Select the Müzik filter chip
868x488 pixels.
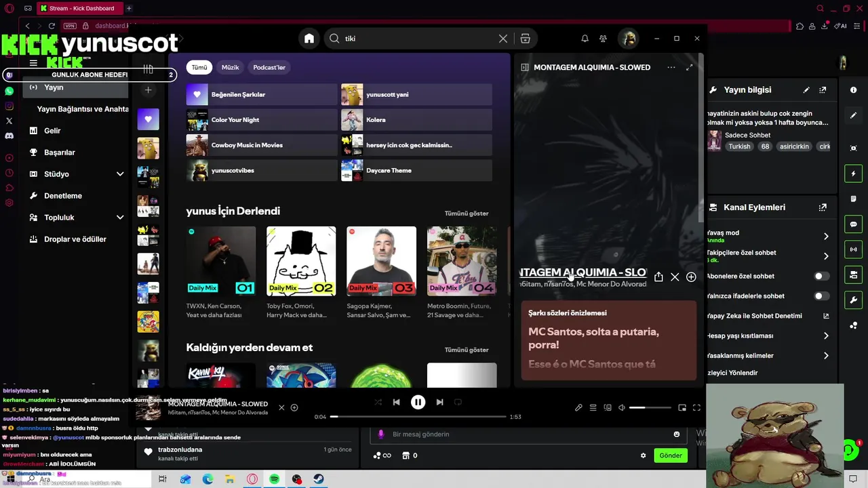coord(231,67)
